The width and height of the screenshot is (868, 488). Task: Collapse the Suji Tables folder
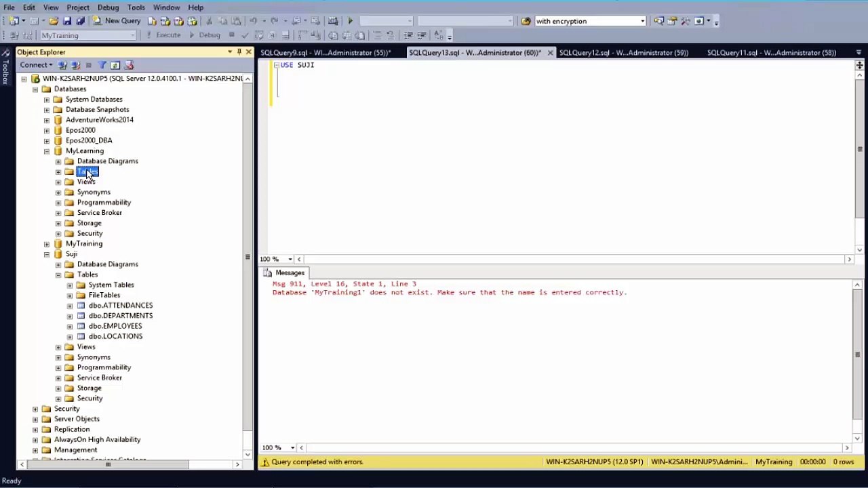pyautogui.click(x=58, y=274)
